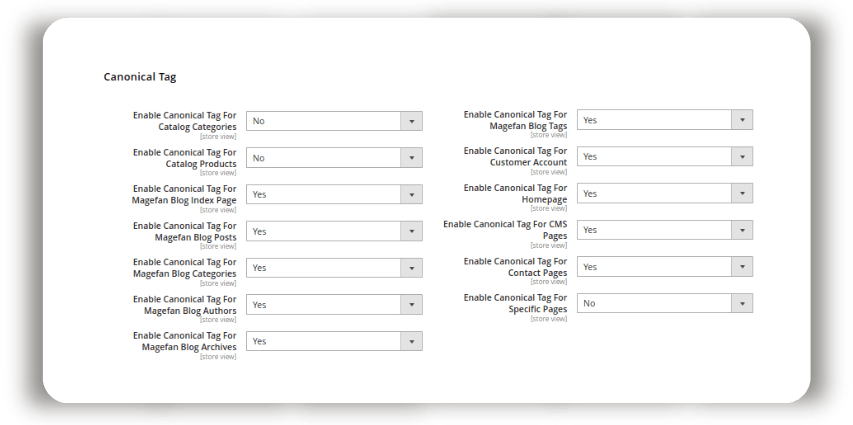Click label 'Enable Canonical Tag For Magefan Blog Tags'
853x425 pixels.
point(515,120)
